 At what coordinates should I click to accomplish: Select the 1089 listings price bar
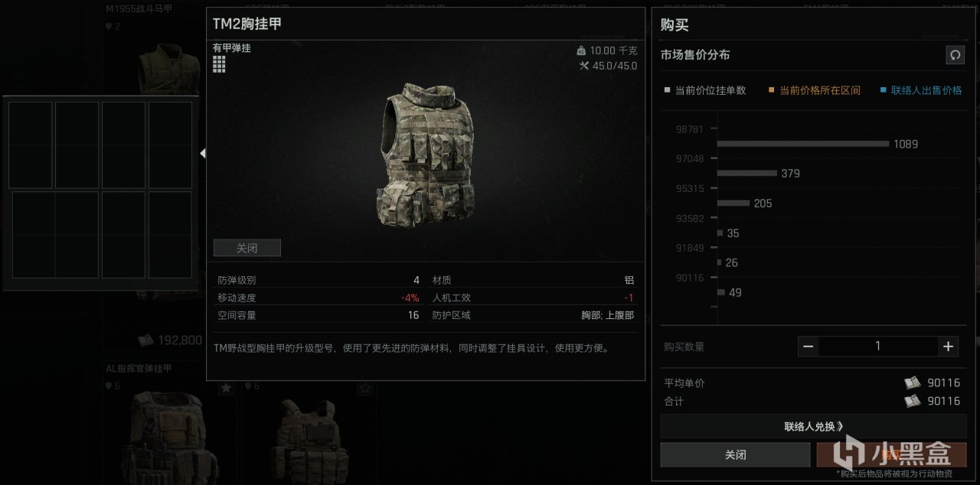[803, 144]
